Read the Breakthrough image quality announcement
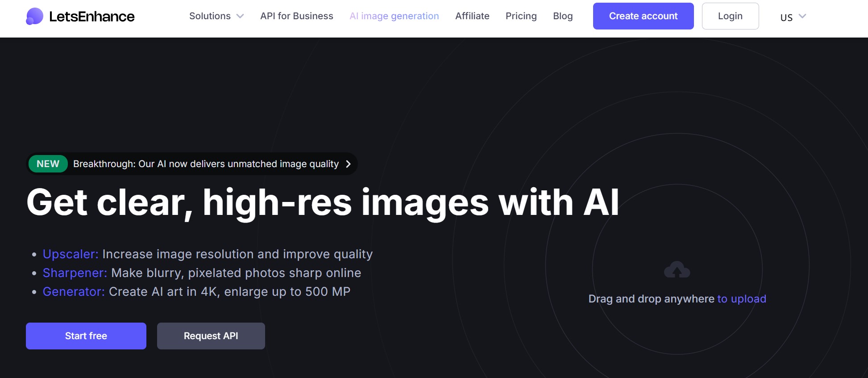This screenshot has width=868, height=378. pyautogui.click(x=206, y=164)
